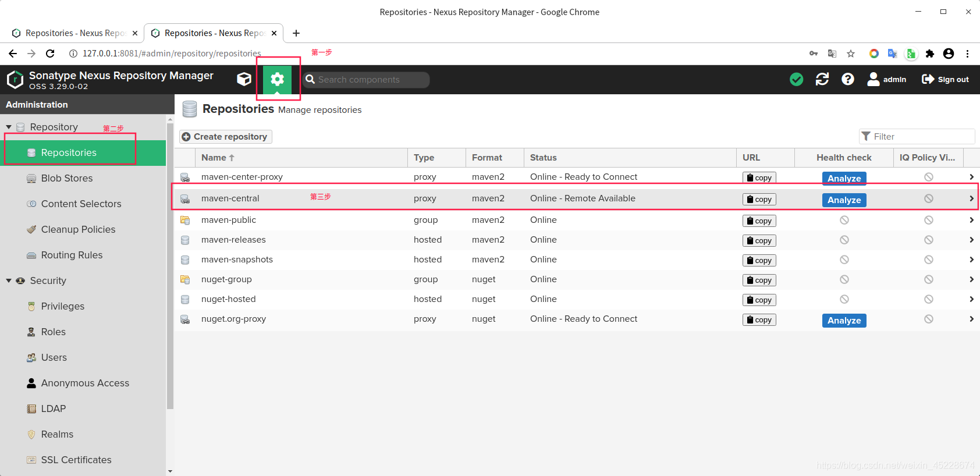
Task: Open Routing Rules in the sidebar
Action: click(72, 255)
